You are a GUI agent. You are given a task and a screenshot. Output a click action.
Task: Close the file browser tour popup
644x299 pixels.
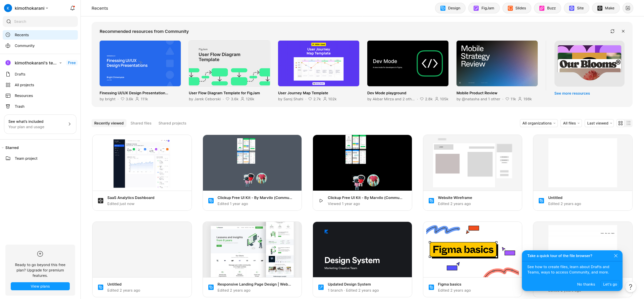(x=616, y=256)
